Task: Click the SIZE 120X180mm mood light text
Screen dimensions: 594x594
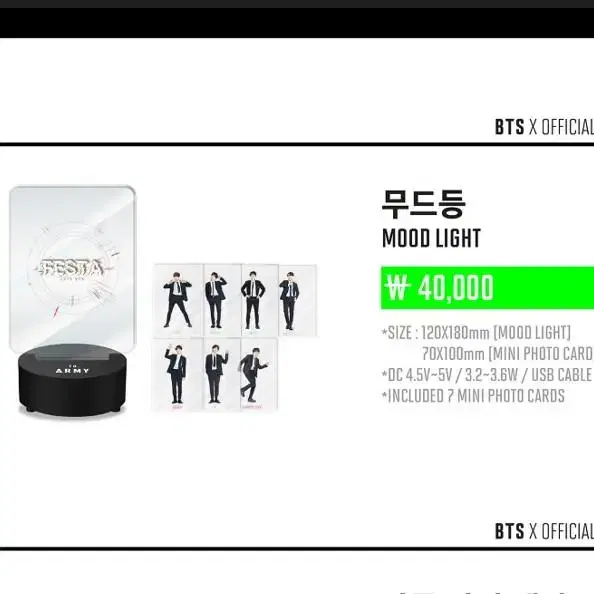Action: click(476, 333)
